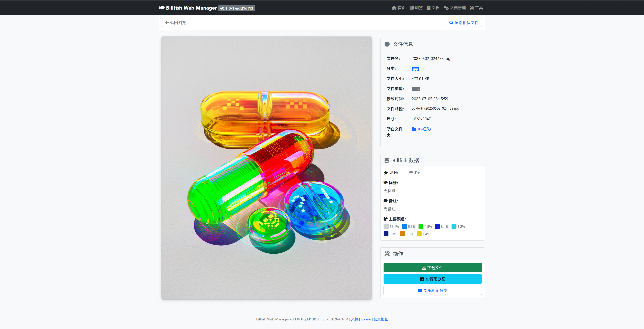The image size is (644, 329).
Task: Select the green 4.5% color swatch
Action: pos(421,227)
